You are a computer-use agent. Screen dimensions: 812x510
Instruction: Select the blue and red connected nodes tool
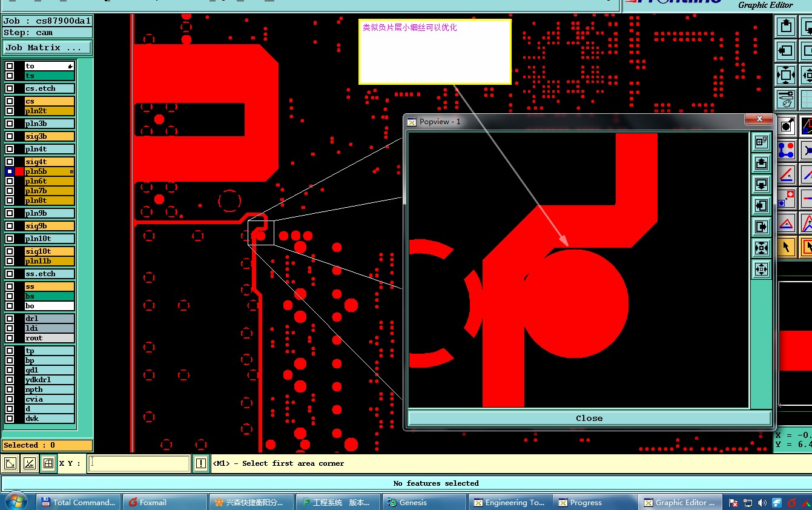pos(786,150)
